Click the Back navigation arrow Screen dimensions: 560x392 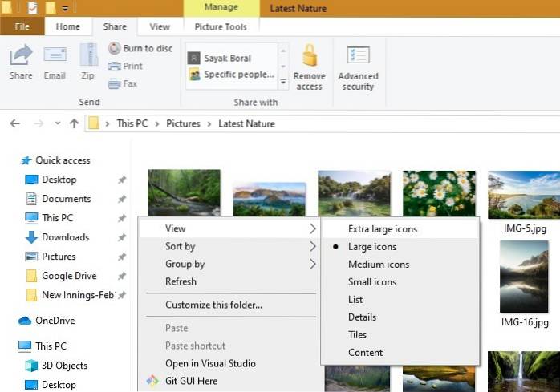(x=14, y=123)
